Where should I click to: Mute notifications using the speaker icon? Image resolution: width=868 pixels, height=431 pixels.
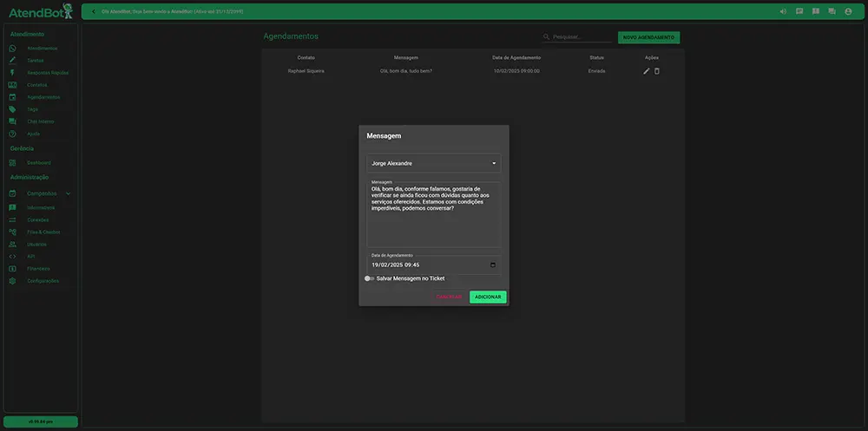click(x=784, y=11)
